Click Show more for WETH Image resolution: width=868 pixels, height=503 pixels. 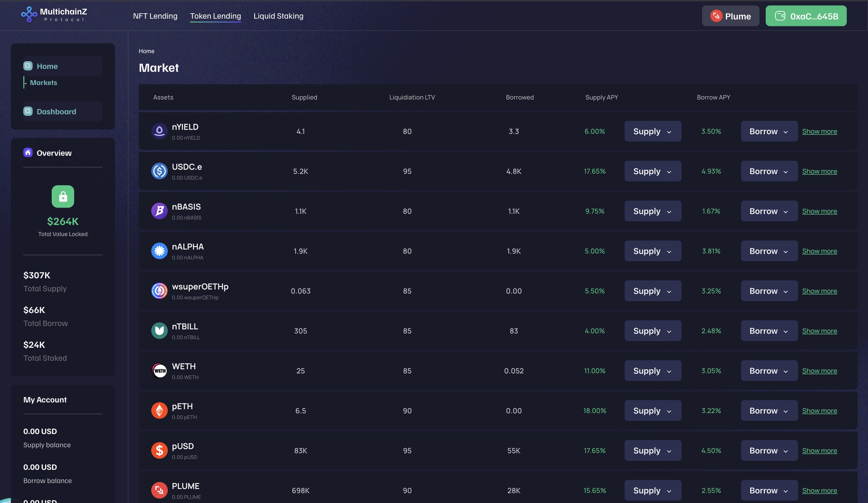[820, 371]
